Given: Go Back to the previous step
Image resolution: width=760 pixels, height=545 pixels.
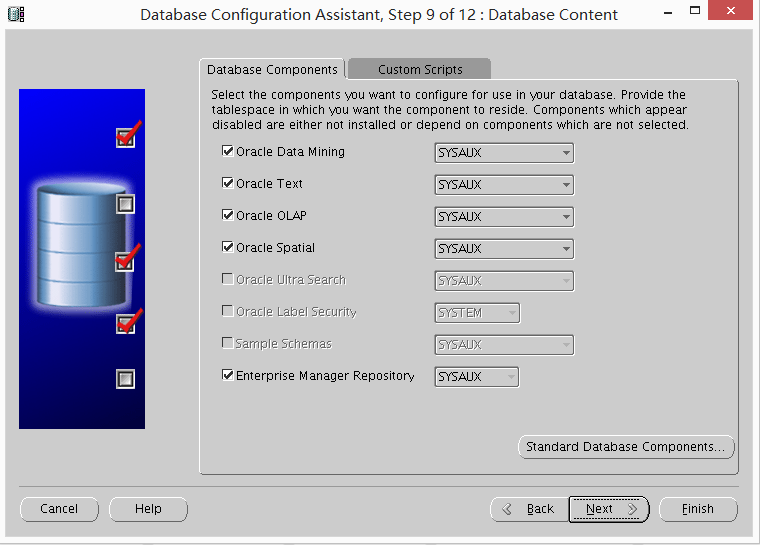Looking at the screenshot, I should [529, 509].
